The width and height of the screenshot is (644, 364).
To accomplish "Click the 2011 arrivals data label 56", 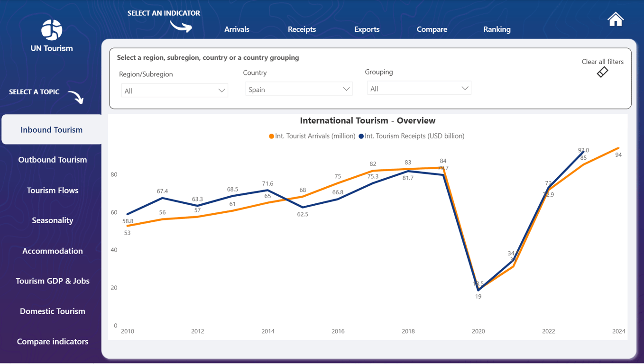I will 162,212.
